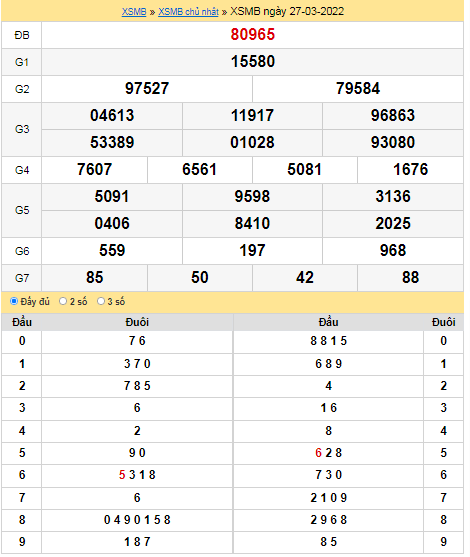Viewport: 470px width, 557px height.
Task: Select the 3 số radio option
Action: click(x=101, y=301)
